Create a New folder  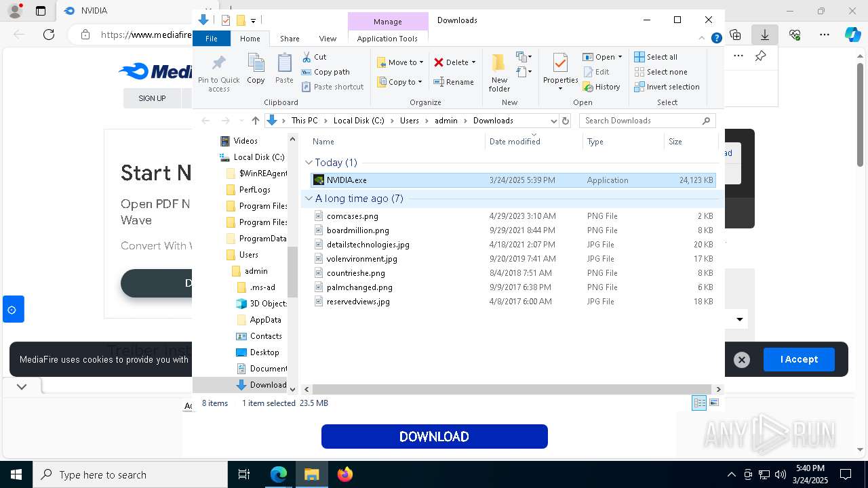(x=499, y=73)
